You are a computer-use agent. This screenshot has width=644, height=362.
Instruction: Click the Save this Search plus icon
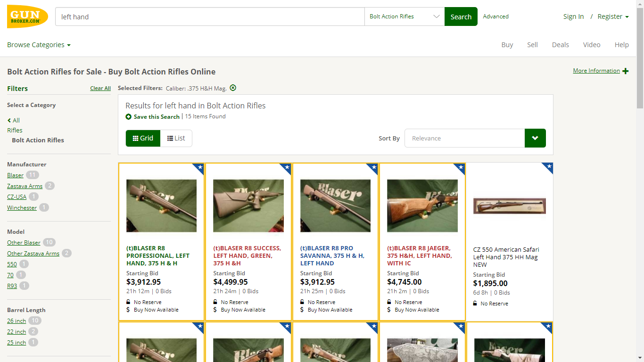click(129, 116)
